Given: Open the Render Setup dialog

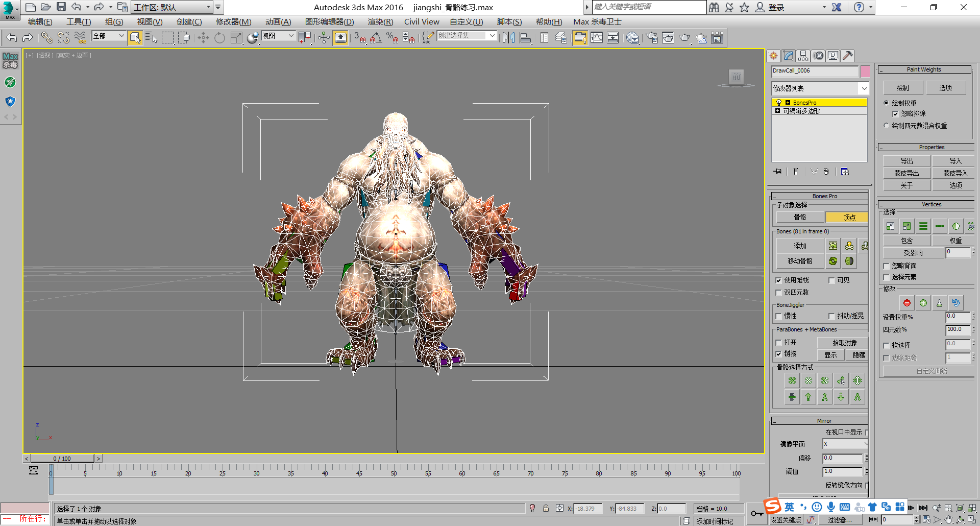Looking at the screenshot, I should (x=652, y=37).
